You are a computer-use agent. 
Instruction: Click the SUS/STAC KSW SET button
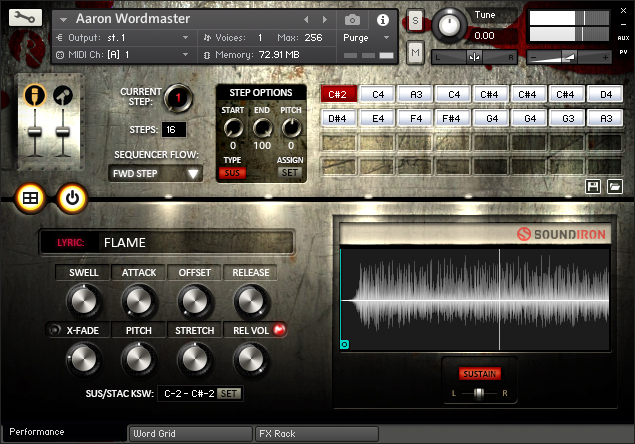click(229, 394)
